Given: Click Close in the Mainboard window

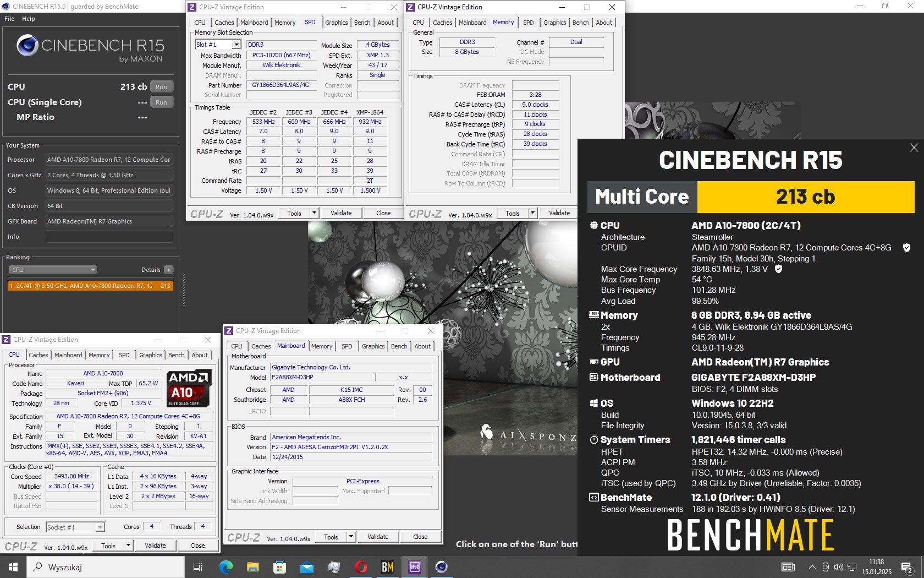Looking at the screenshot, I should [420, 537].
